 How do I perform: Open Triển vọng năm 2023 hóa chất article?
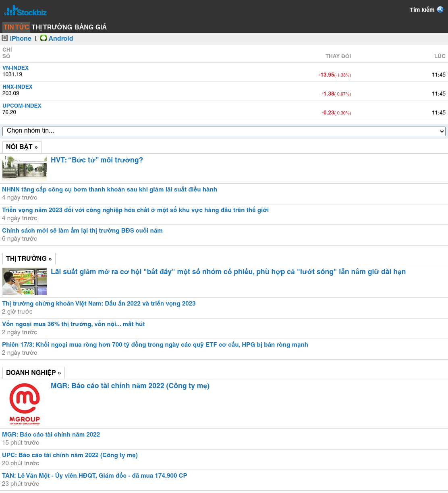[x=135, y=210]
